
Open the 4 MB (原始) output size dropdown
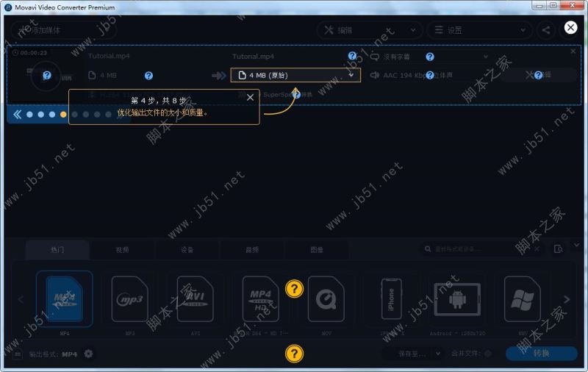[295, 75]
